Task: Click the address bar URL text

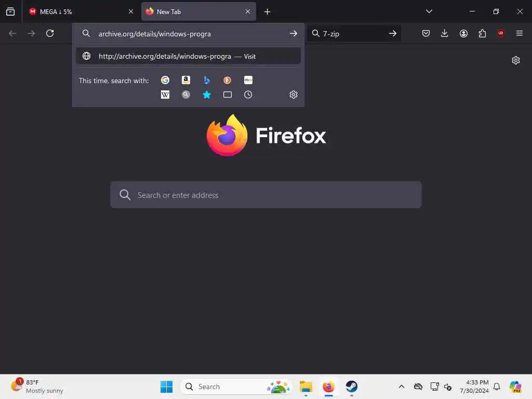Action: 155,34
